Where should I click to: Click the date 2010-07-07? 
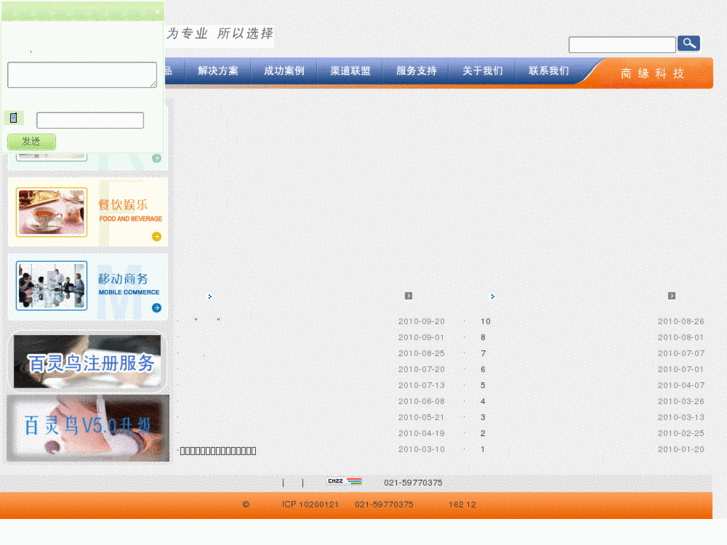pos(681,353)
